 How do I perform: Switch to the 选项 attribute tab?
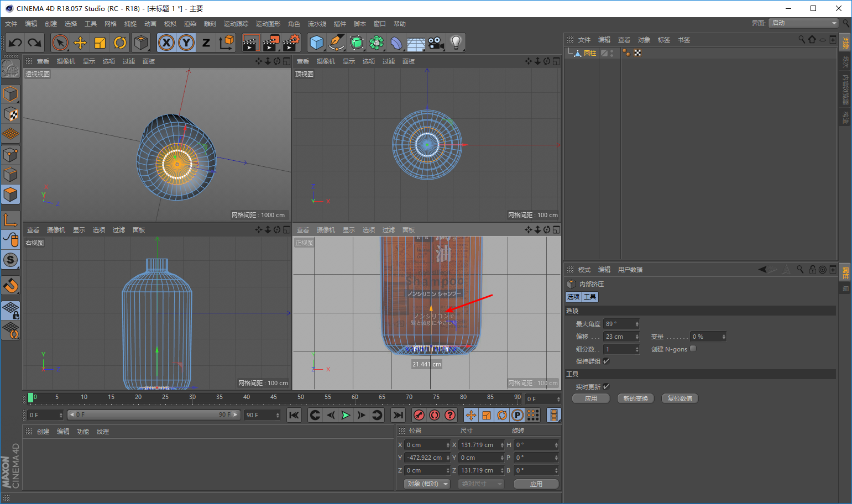(x=573, y=297)
